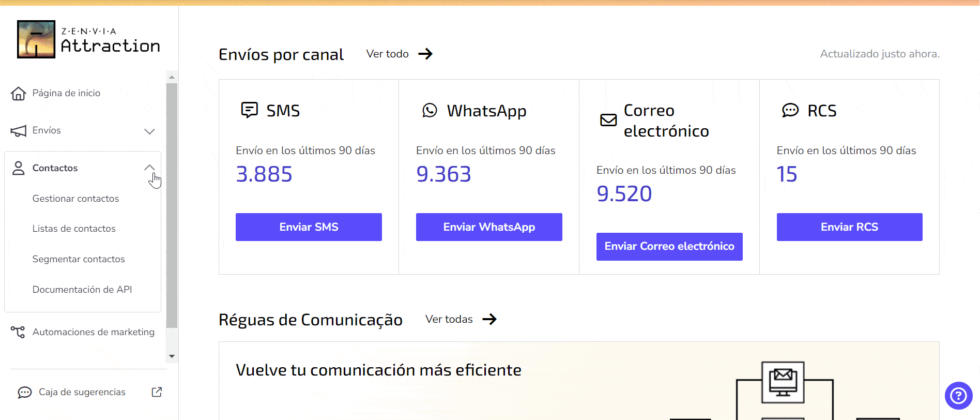
Task: Open the help button in bottom right corner
Action: point(959,396)
